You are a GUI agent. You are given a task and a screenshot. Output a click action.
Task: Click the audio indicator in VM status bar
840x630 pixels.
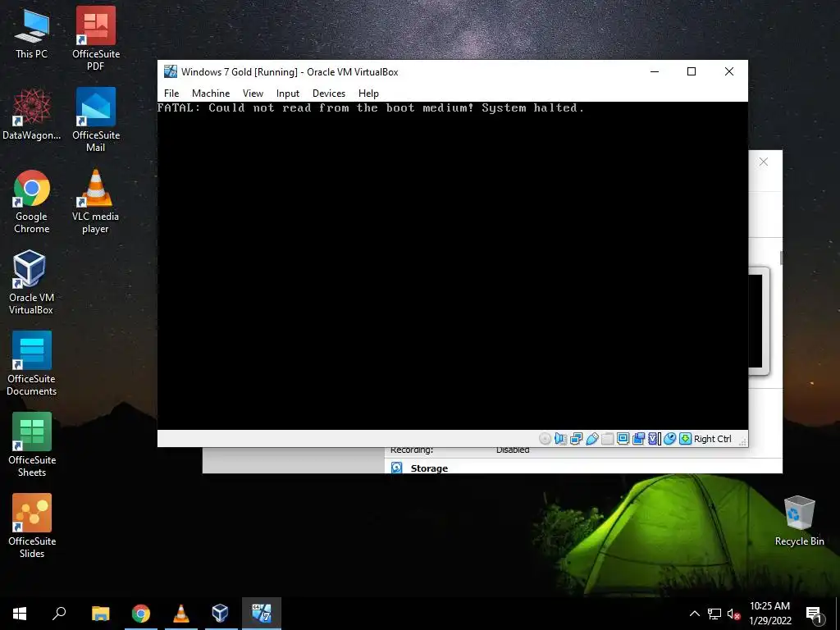tap(560, 440)
